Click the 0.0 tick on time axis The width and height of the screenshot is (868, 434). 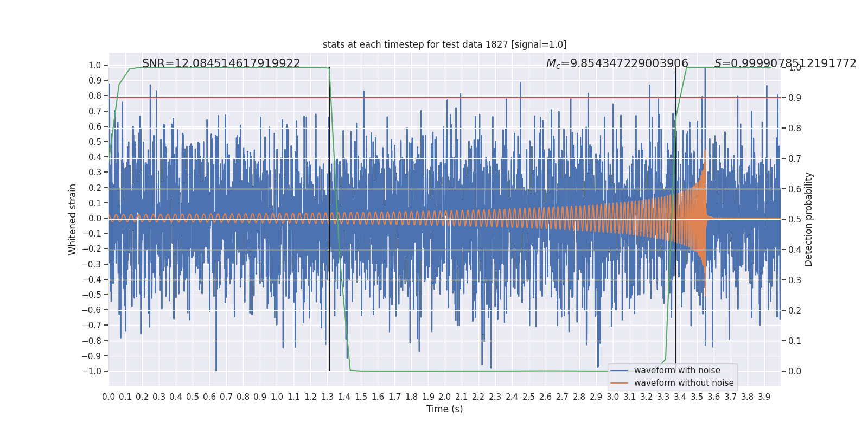tap(108, 397)
